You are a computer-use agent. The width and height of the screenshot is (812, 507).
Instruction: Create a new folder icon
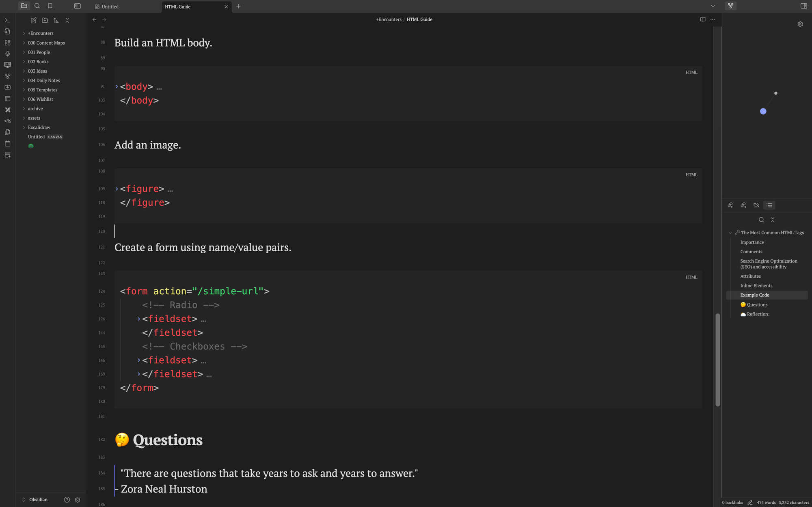coord(45,20)
